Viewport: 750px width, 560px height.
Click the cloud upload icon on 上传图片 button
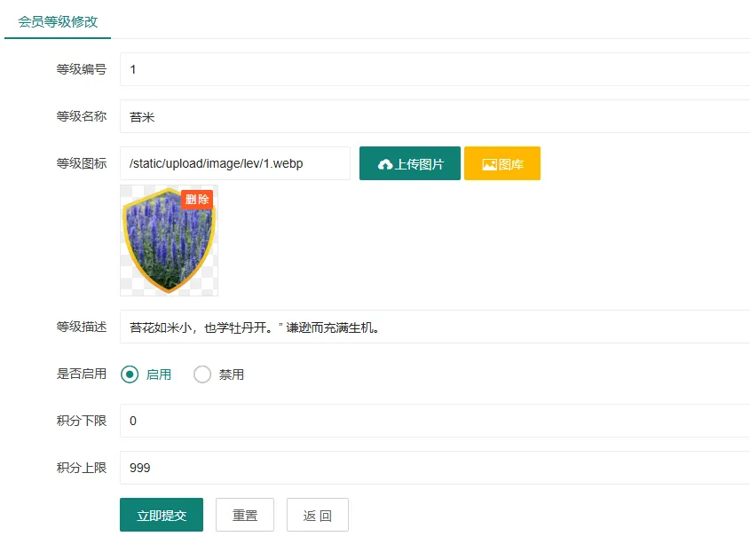[384, 162]
